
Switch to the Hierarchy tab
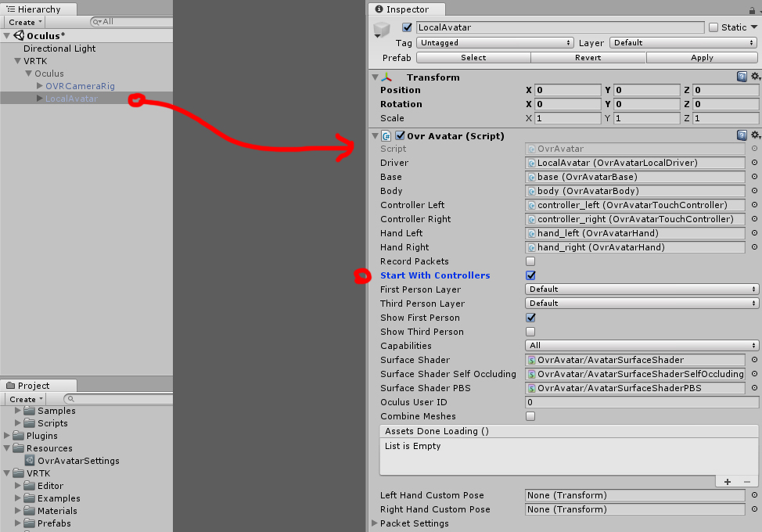[x=38, y=9]
